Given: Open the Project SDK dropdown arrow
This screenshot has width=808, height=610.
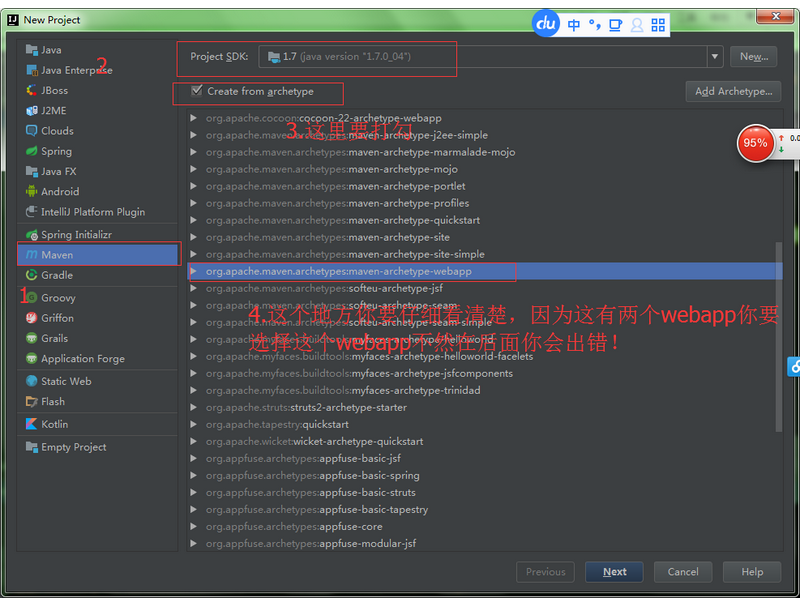Looking at the screenshot, I should click(715, 56).
